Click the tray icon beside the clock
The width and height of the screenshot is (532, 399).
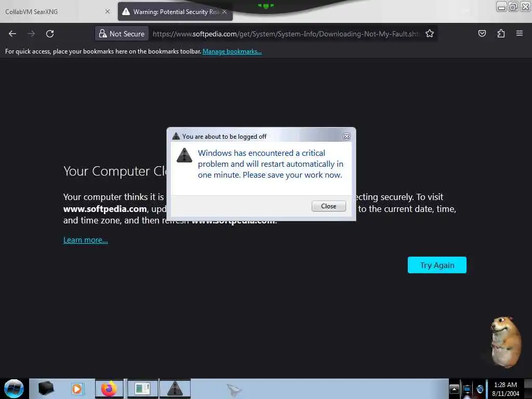(480, 389)
